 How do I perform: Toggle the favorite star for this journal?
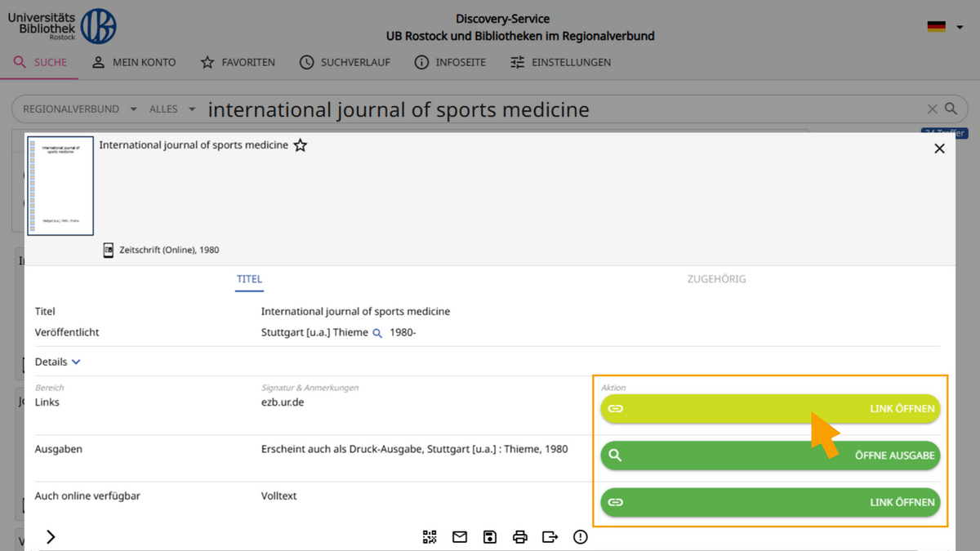(x=300, y=144)
